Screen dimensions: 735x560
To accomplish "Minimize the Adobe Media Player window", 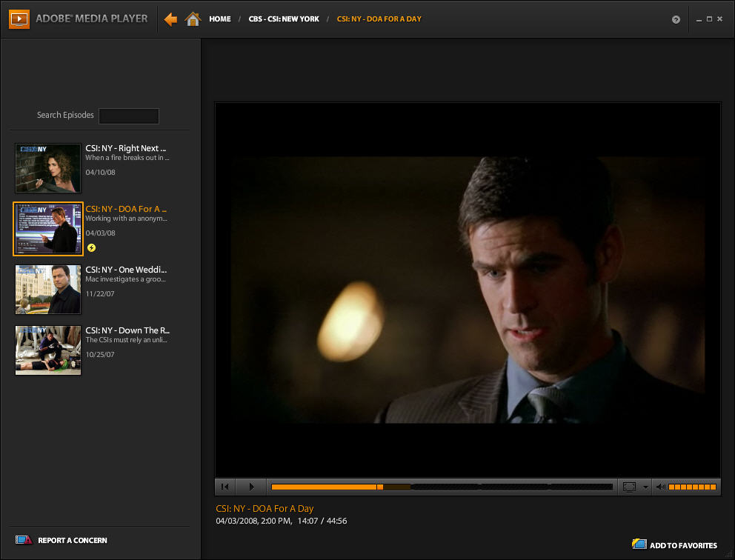I will [699, 20].
